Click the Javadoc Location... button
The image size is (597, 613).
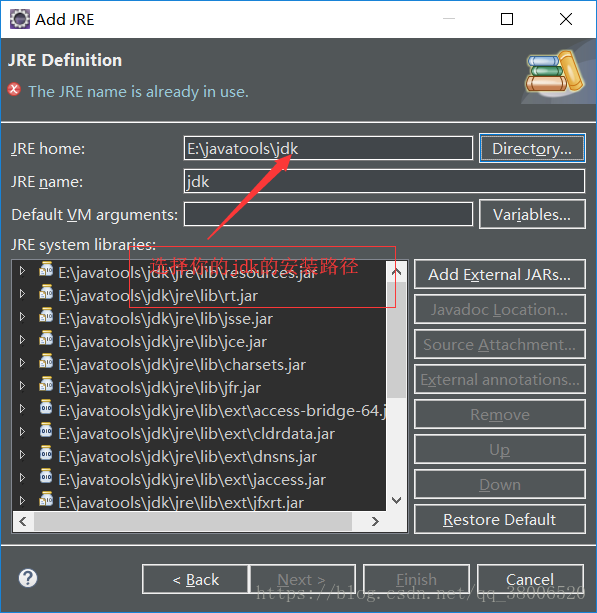pos(500,309)
